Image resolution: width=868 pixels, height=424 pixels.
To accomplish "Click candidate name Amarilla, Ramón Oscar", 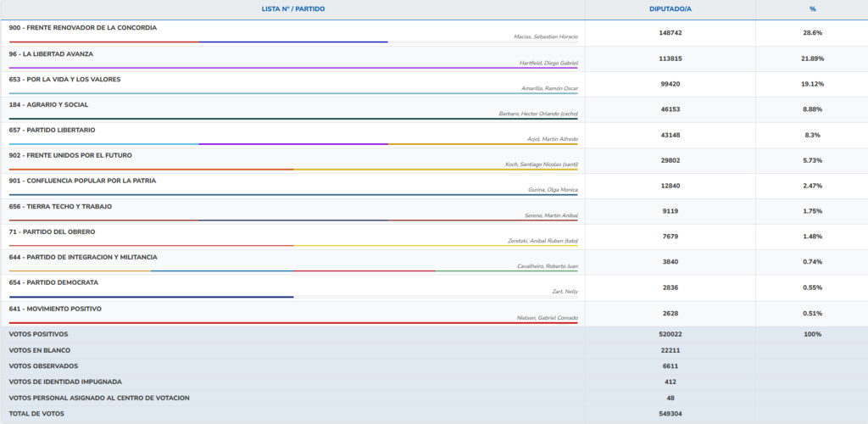I will click(x=549, y=88).
